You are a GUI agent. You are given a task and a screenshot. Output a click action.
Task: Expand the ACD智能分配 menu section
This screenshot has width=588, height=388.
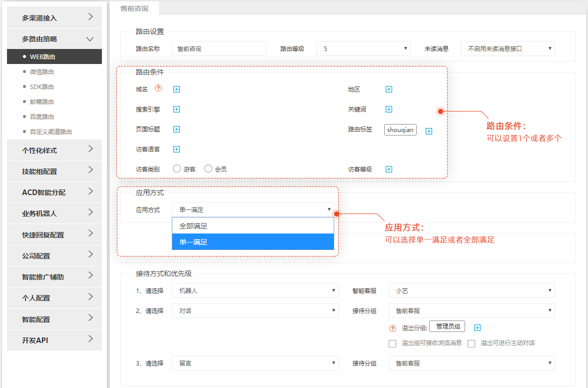point(54,192)
